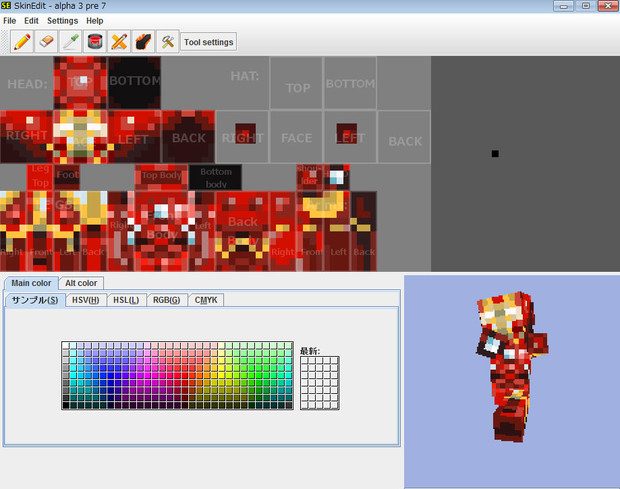The height and width of the screenshot is (489, 620).
Task: Click the HAT FACE skin region
Action: click(x=297, y=137)
